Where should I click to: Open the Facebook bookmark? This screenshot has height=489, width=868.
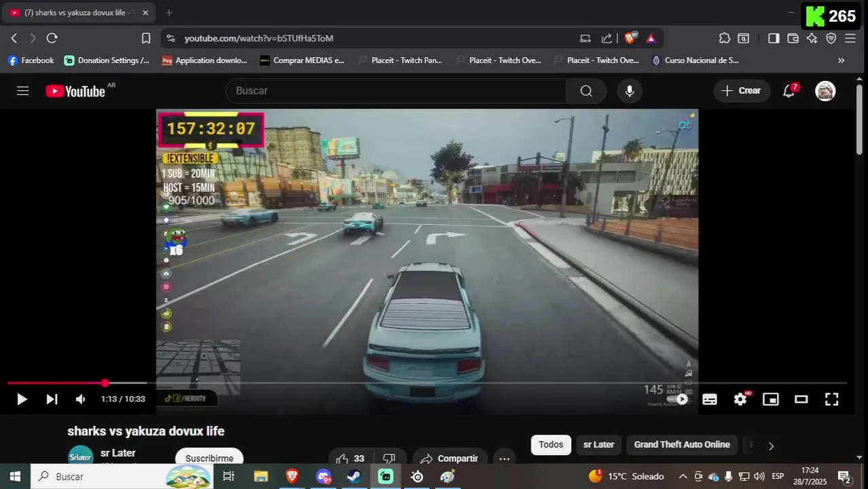[31, 60]
